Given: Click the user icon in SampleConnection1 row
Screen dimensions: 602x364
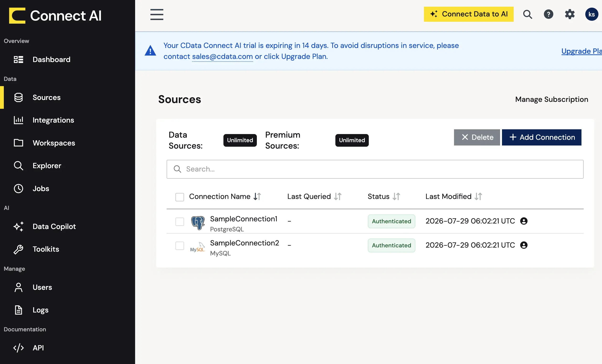Looking at the screenshot, I should point(524,221).
